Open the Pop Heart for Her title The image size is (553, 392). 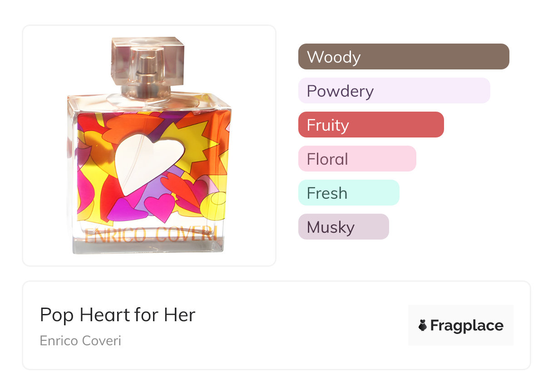tap(118, 314)
